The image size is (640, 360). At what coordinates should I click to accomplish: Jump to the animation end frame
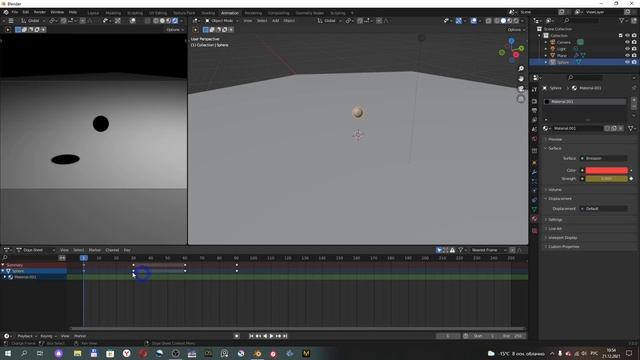point(285,336)
